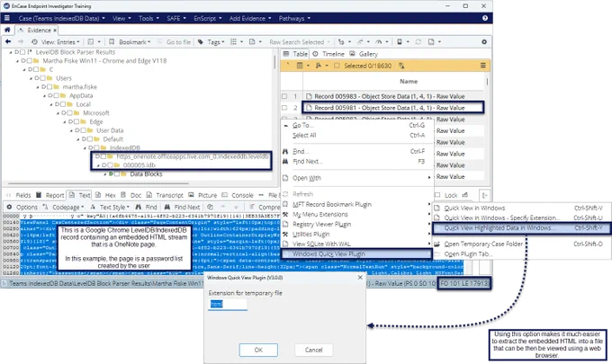Click the split view icon in Evidence toolbar
Viewport: 612px width, 364px height.
coord(91,41)
